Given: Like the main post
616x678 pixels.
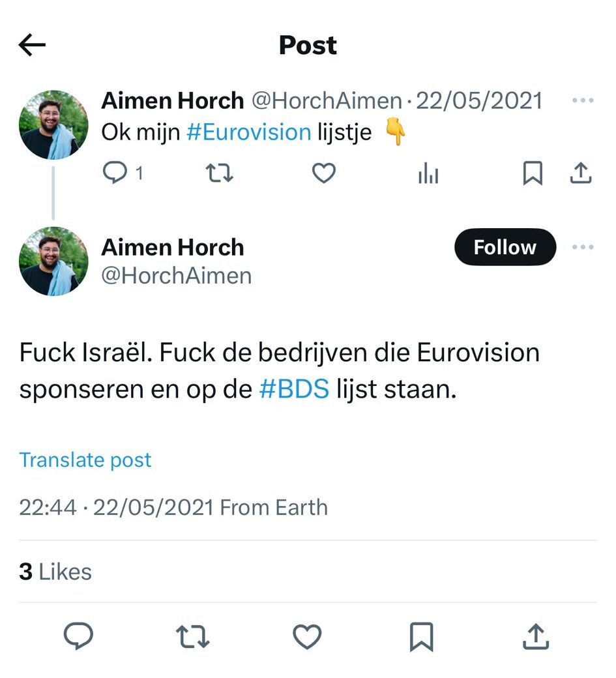Looking at the screenshot, I should [x=307, y=637].
